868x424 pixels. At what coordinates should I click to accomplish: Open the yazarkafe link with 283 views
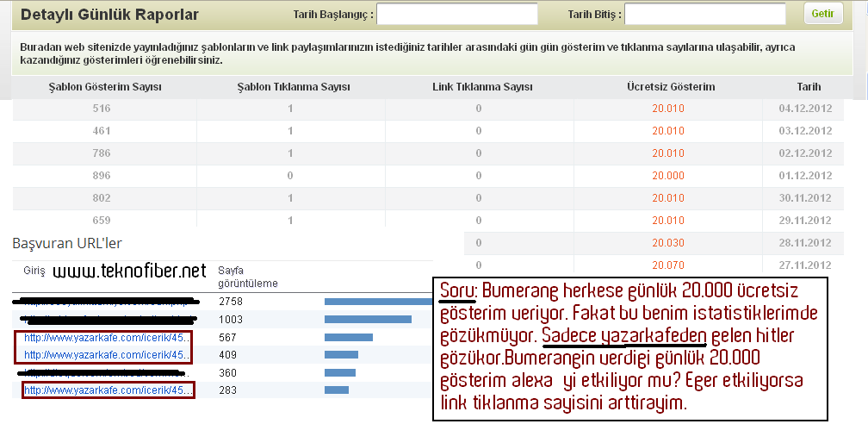(108, 390)
